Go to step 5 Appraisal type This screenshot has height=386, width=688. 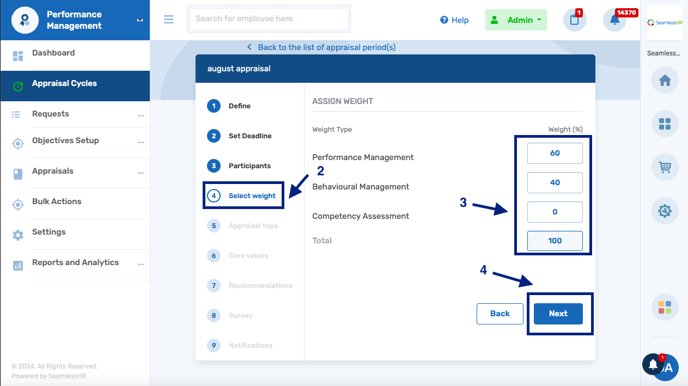pos(242,225)
